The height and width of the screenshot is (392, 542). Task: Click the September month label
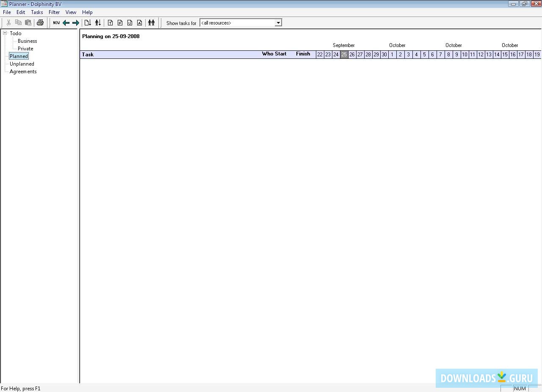[x=343, y=45]
